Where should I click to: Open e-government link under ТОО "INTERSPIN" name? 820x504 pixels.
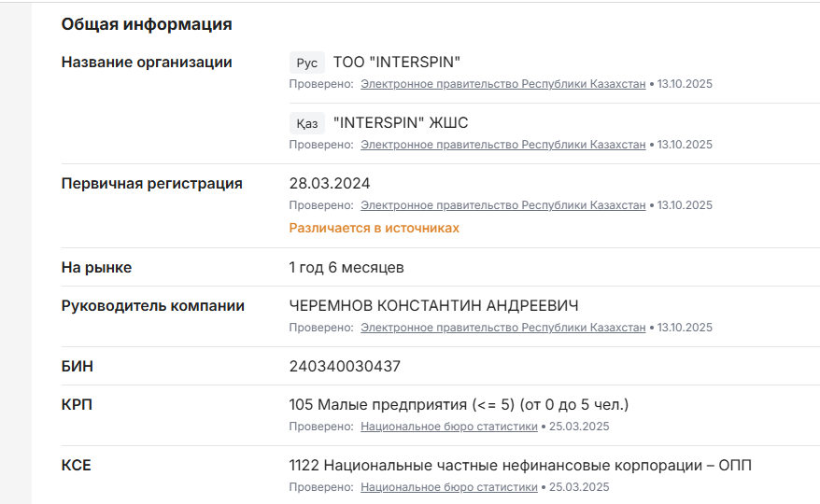point(502,84)
